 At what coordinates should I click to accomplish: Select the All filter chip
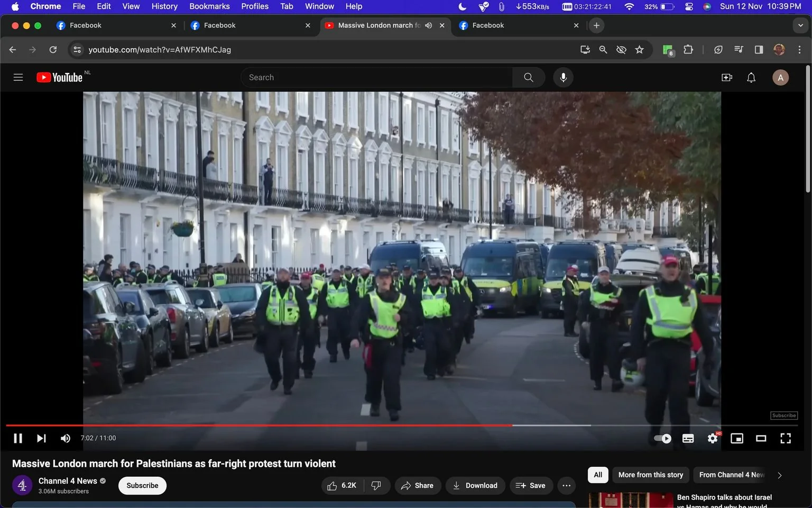tap(598, 475)
